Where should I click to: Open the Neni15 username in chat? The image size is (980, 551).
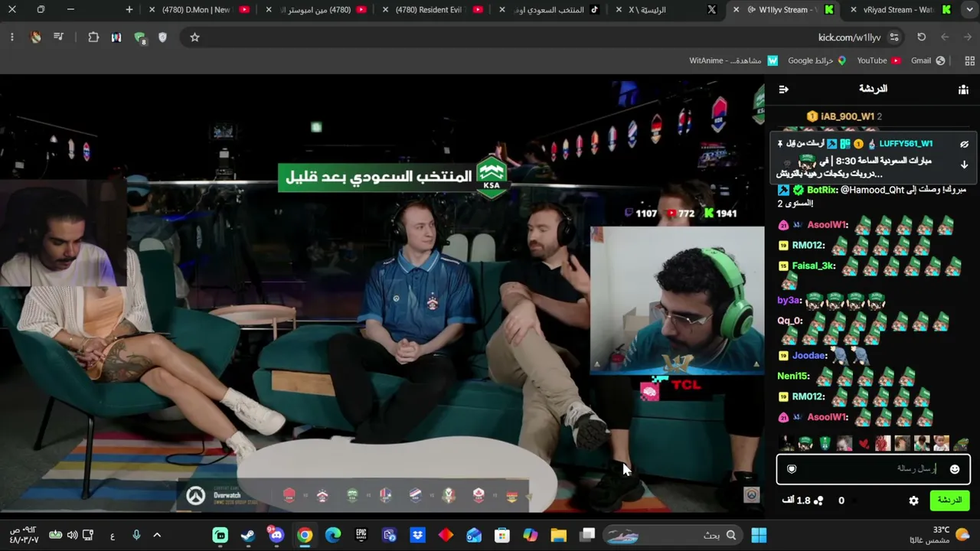pyautogui.click(x=793, y=376)
